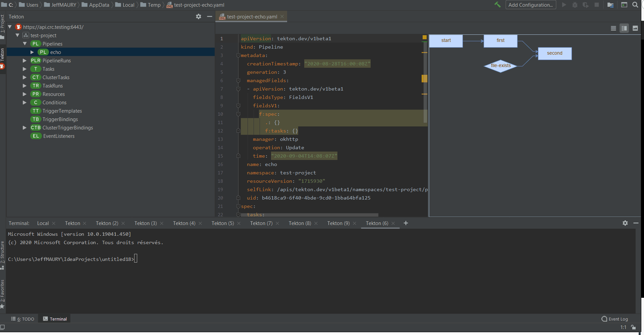Open Project Structure from the top toolbar
The width and height of the screenshot is (644, 335).
610,5
